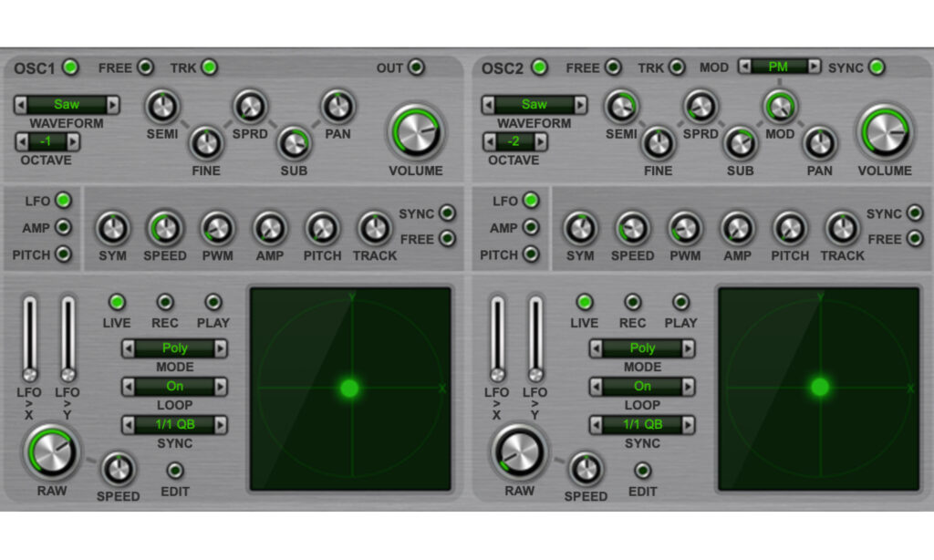The height and width of the screenshot is (560, 934).
Task: Toggle the OSC1 power LED
Action: tap(70, 67)
